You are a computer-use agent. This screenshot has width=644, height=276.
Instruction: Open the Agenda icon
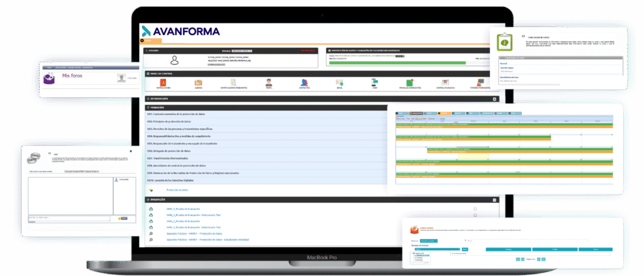[198, 82]
